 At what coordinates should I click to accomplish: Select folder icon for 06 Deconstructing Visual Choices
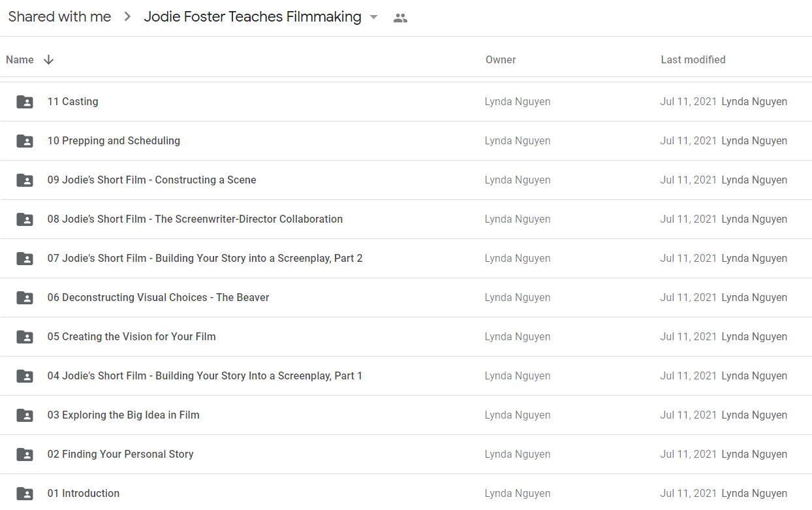[25, 298]
